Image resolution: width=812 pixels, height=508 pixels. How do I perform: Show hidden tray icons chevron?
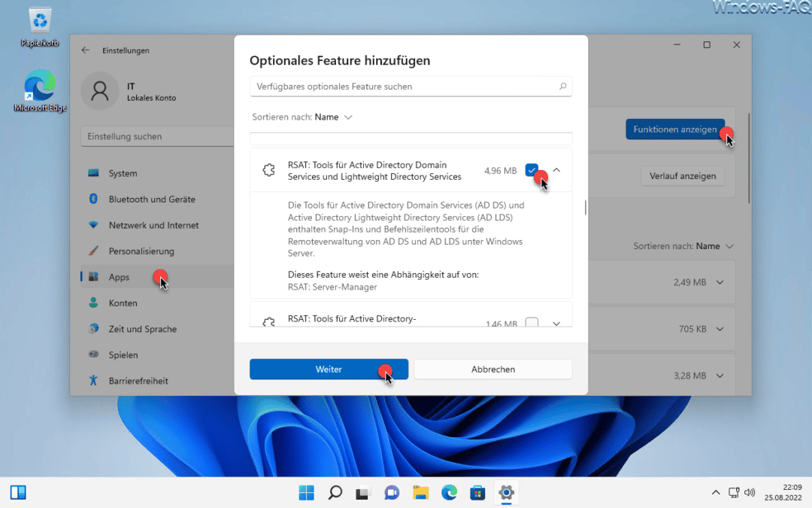716,492
